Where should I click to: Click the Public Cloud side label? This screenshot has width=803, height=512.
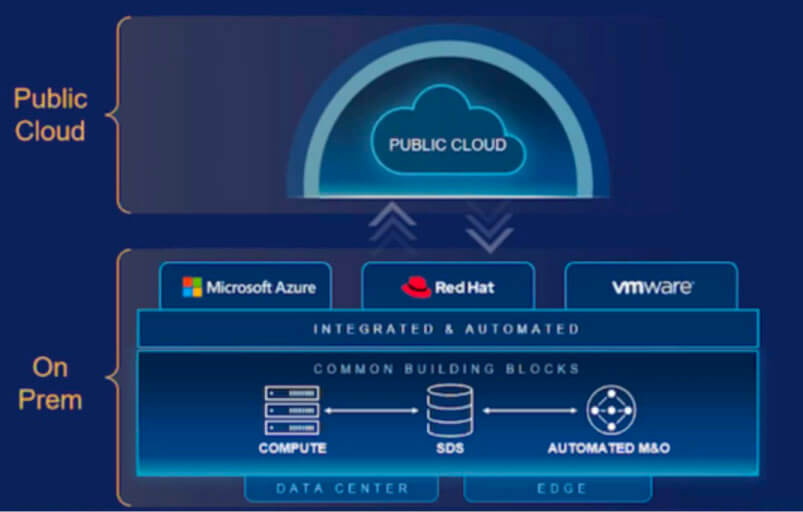click(x=50, y=115)
